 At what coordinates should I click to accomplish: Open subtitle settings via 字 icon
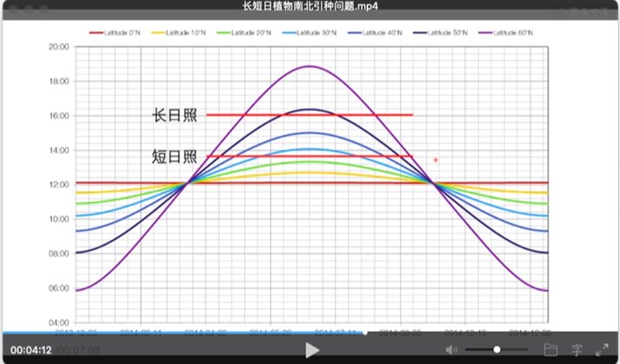pyautogui.click(x=576, y=349)
